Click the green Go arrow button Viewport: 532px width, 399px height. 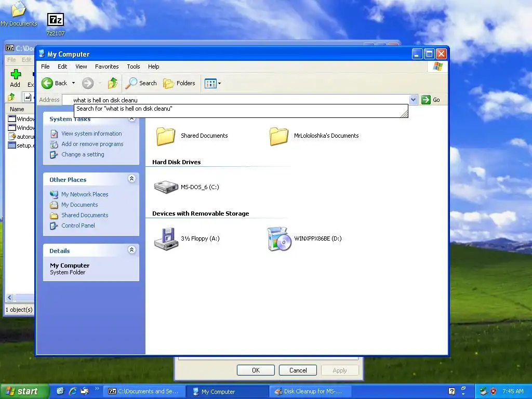coord(426,100)
